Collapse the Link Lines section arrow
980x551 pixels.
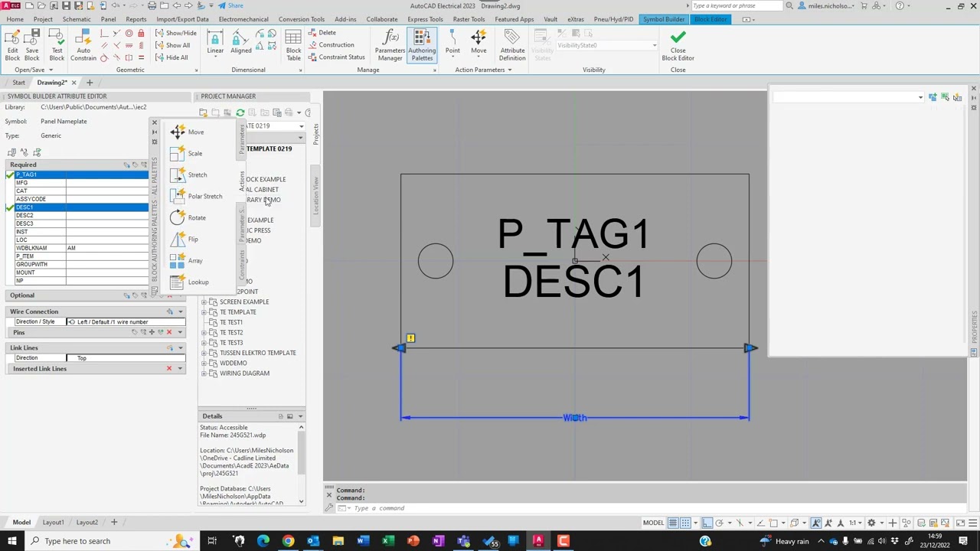tap(181, 347)
